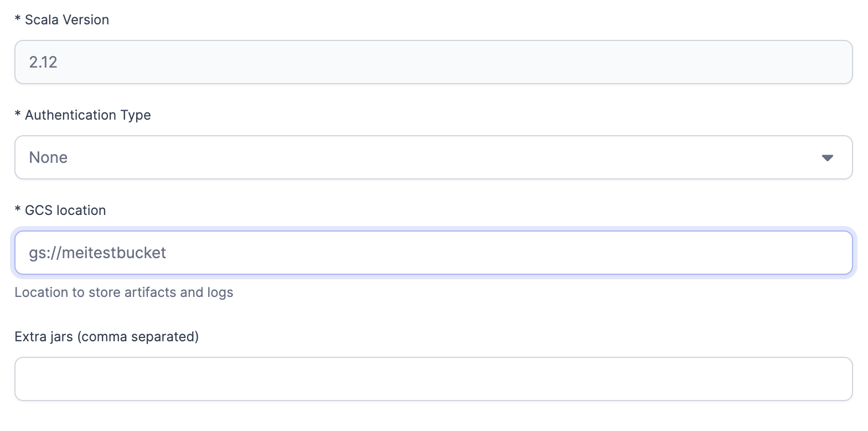
Task: Click the 'Scala Version' label text
Action: click(67, 20)
